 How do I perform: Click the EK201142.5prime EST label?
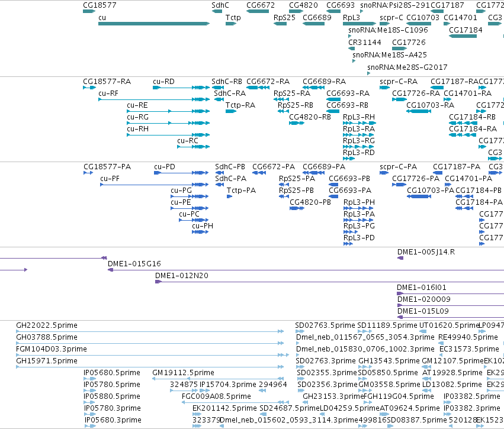click(x=224, y=409)
